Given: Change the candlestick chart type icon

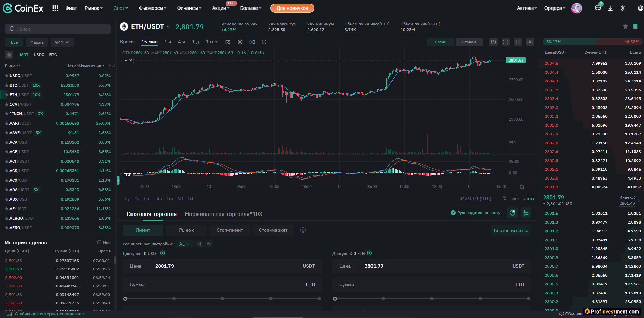Looking at the screenshot, I should tap(252, 42).
